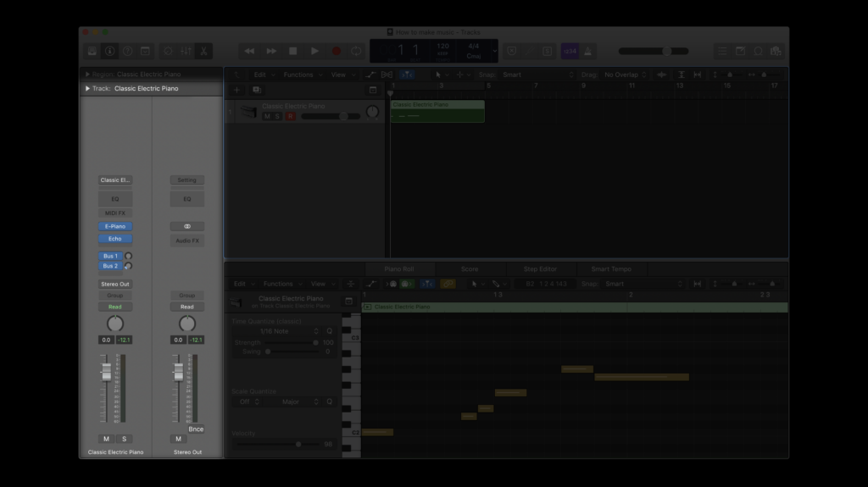Open the List Editors icon
868x487 pixels.
click(722, 51)
